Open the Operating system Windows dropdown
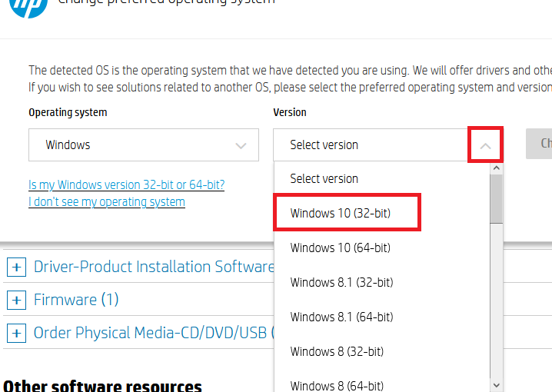Viewport: 552px width, 392px height. click(144, 145)
